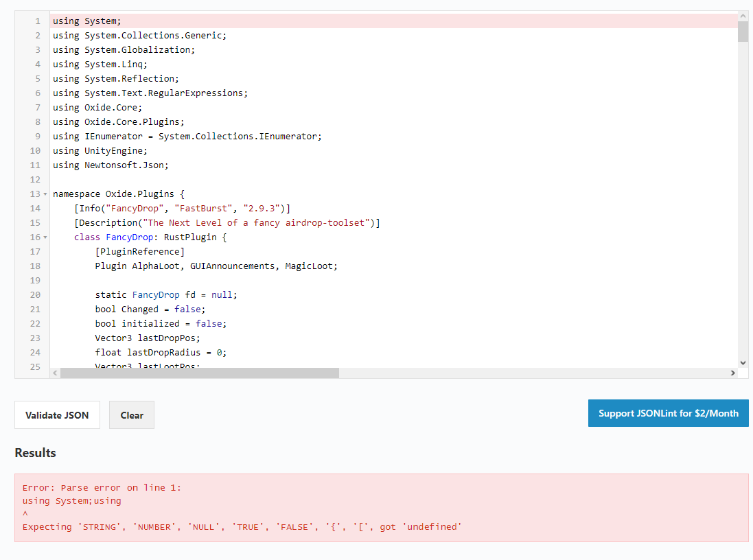The height and width of the screenshot is (560, 753).
Task: Click 'namespace Oxide.Plugins {' line
Action: coord(119,194)
